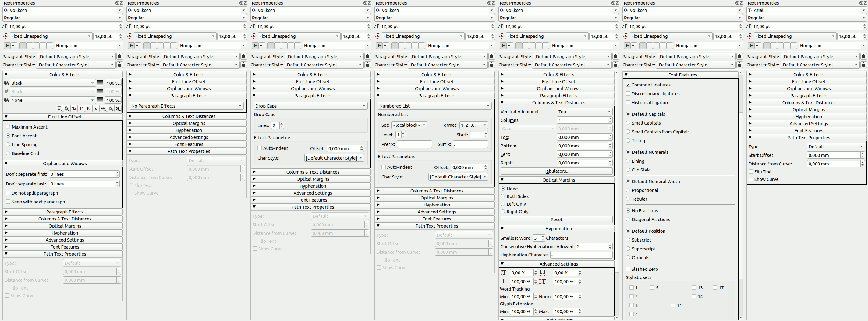Enable the Subscript text effect icon
The height and width of the screenshot is (321, 868).
point(74,108)
